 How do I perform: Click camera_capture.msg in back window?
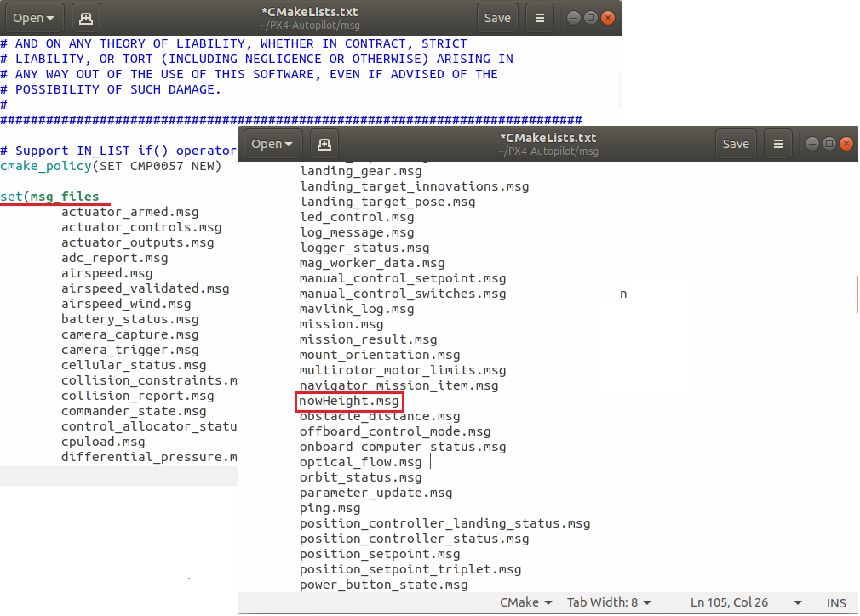pyautogui.click(x=130, y=335)
